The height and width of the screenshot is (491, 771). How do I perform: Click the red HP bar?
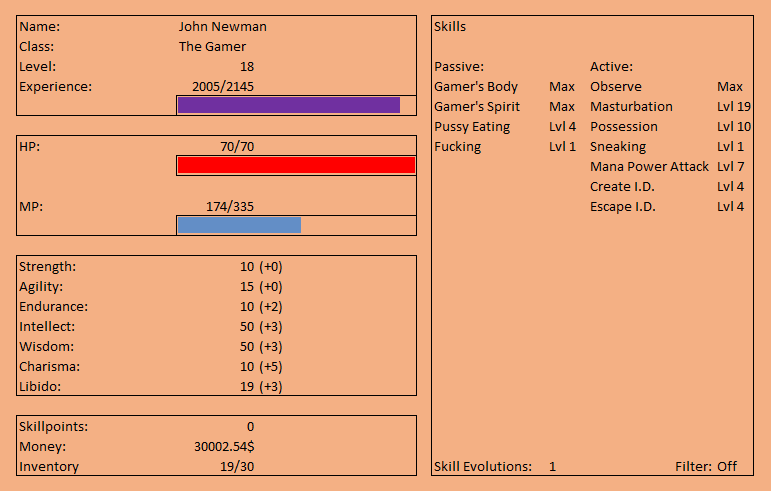[297, 165]
